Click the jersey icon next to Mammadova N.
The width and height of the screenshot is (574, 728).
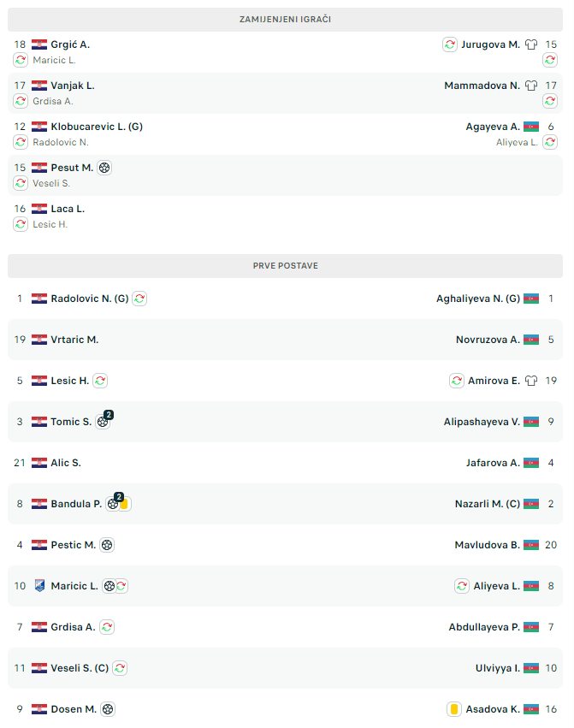(x=531, y=86)
